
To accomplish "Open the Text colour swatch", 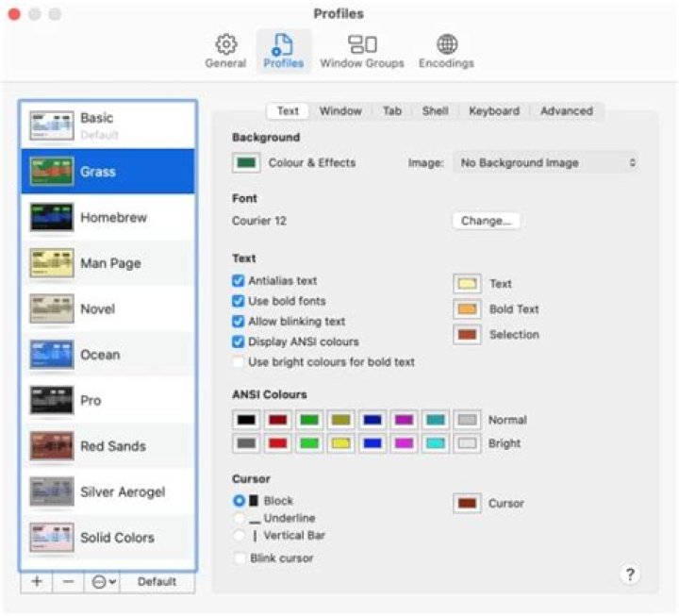I will click(467, 284).
